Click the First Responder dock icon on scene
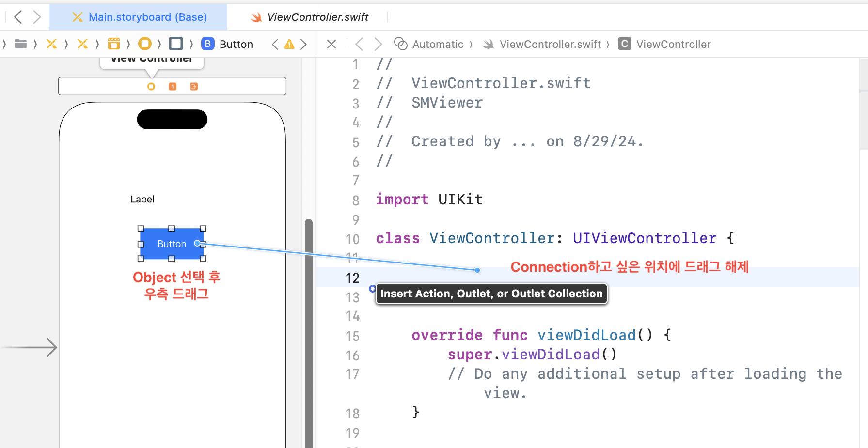 (173, 86)
